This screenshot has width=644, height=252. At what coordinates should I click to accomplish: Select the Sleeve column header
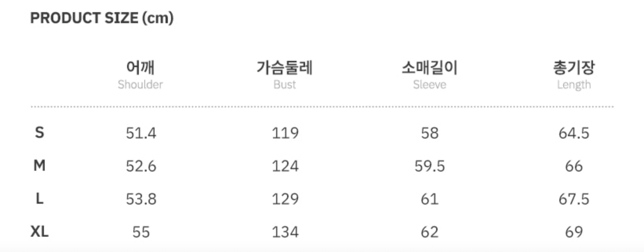click(x=429, y=75)
